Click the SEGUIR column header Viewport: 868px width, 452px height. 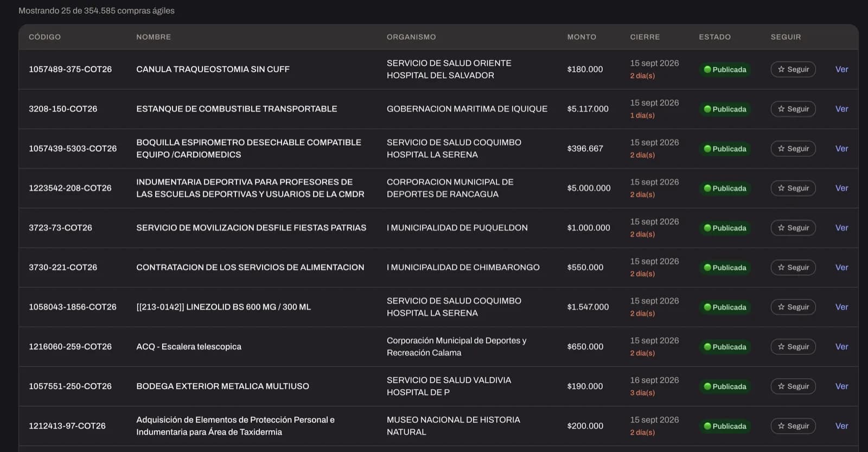pos(786,37)
